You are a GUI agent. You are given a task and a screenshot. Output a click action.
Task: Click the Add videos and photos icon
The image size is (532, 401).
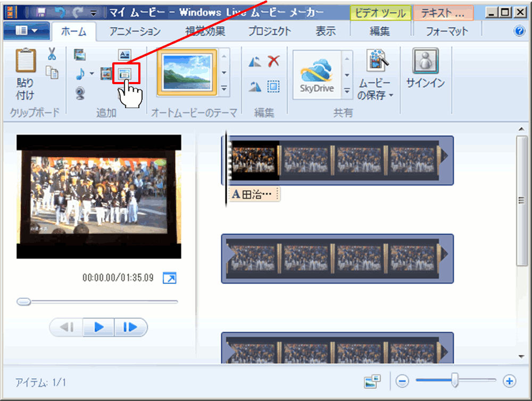pos(80,54)
